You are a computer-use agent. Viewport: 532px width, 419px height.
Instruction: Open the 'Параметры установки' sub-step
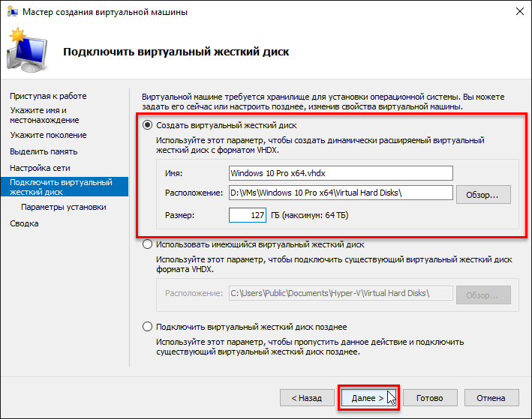point(64,207)
